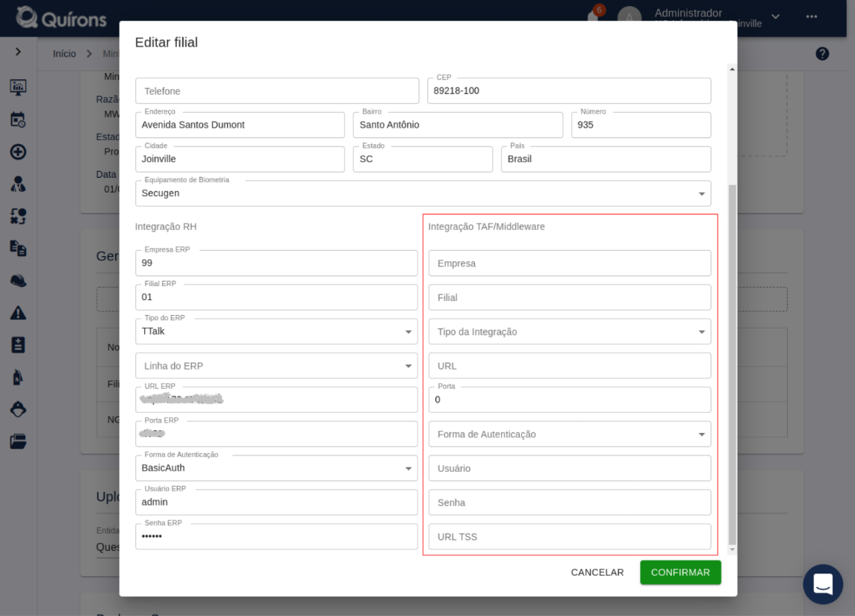Open the warning triangle sidebar icon

coord(18,313)
